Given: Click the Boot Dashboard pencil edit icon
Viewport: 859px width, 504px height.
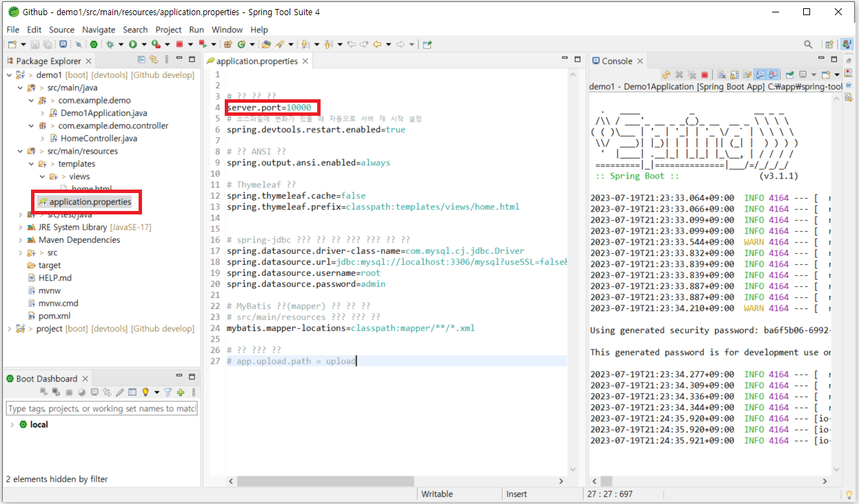Looking at the screenshot, I should 120,392.
